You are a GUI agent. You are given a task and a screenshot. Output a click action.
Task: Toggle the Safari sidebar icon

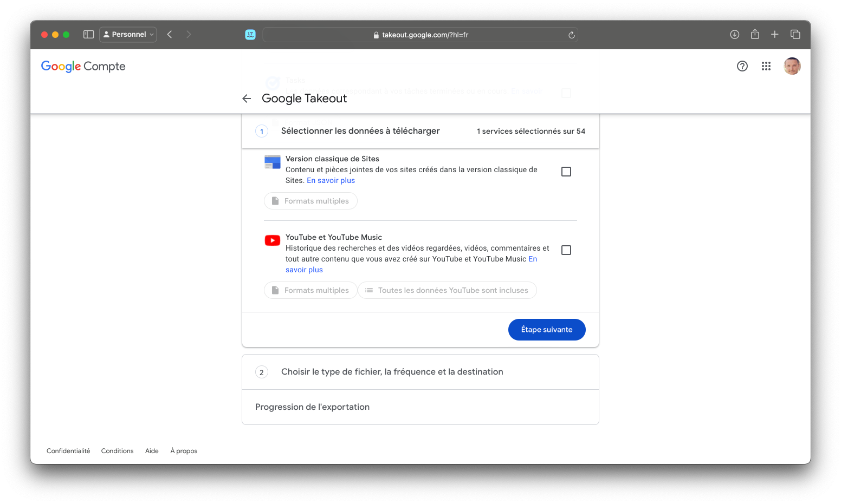click(89, 34)
